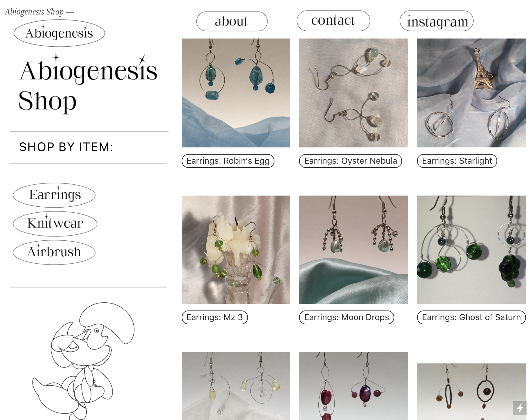Click the small Abiogenesis oval logo

pyautogui.click(x=59, y=33)
